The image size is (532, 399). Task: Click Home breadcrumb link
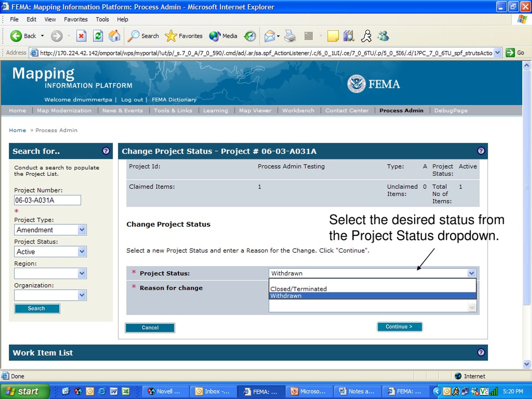(17, 130)
